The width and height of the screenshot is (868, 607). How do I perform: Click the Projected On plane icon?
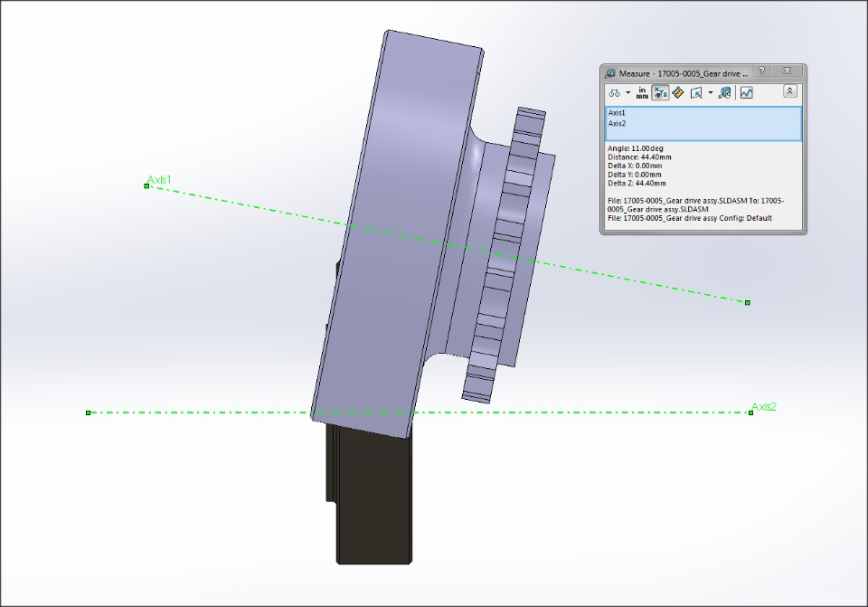point(696,93)
